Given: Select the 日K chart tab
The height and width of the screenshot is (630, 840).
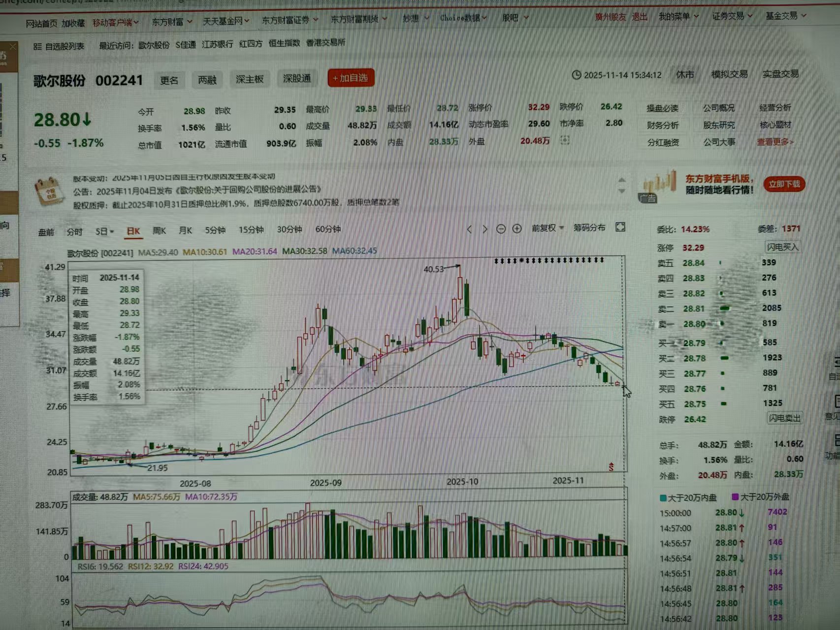Looking at the screenshot, I should point(133,231).
